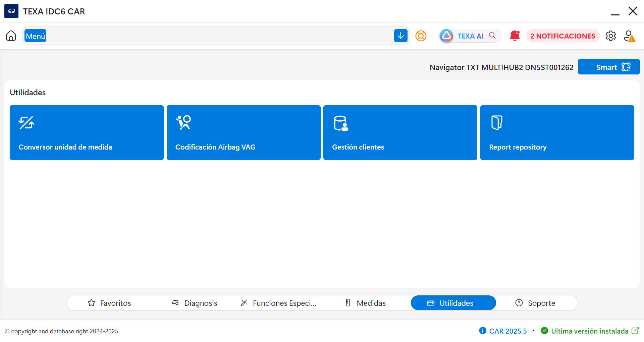Click the red notification bell

515,36
